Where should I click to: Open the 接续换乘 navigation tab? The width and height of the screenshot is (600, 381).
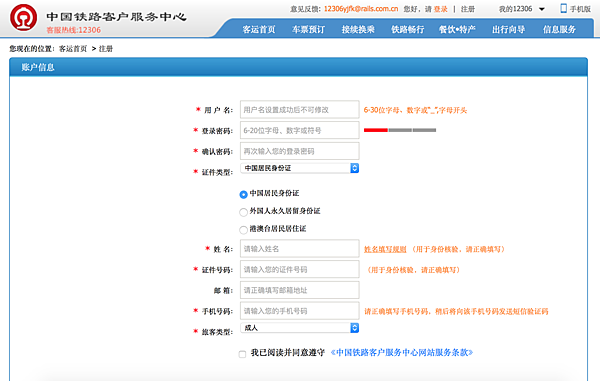coord(358,29)
